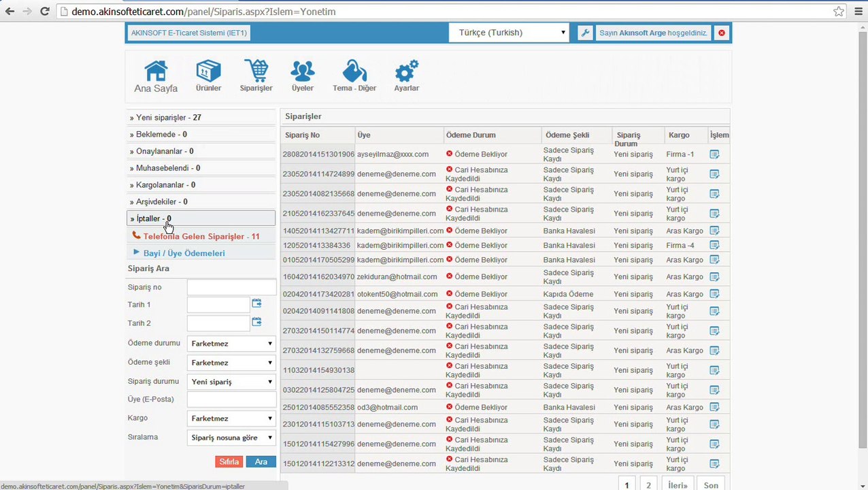Image resolution: width=868 pixels, height=490 pixels.
Task: Click the browser address bar URL
Action: point(203,12)
